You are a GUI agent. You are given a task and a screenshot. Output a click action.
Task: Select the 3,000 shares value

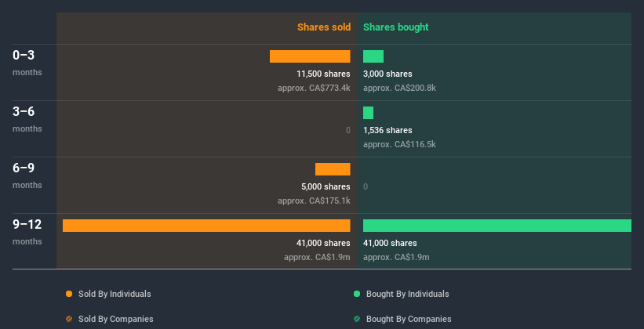(x=387, y=74)
